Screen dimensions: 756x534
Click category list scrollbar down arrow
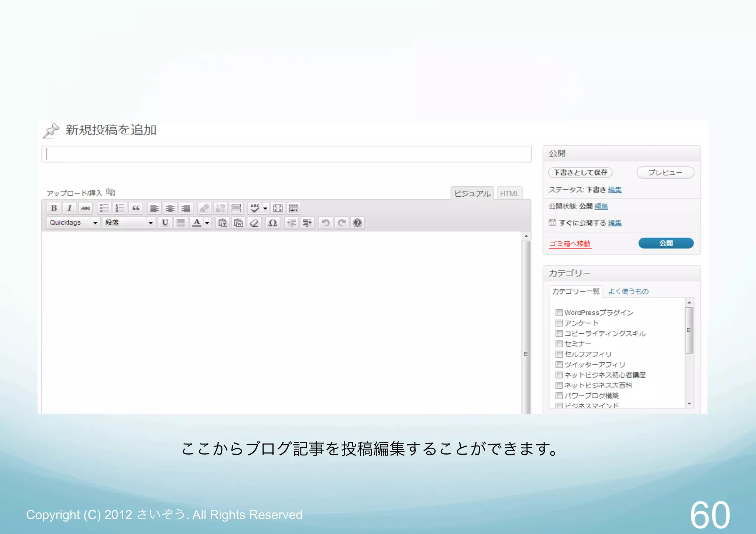point(689,404)
